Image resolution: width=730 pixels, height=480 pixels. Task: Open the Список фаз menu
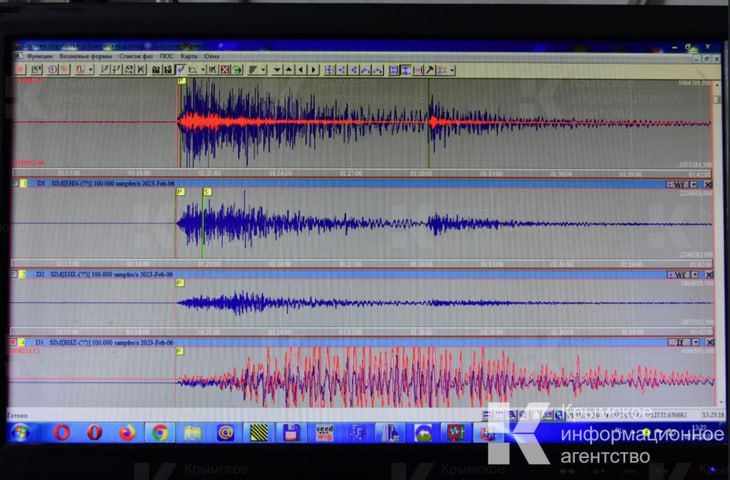tap(136, 57)
